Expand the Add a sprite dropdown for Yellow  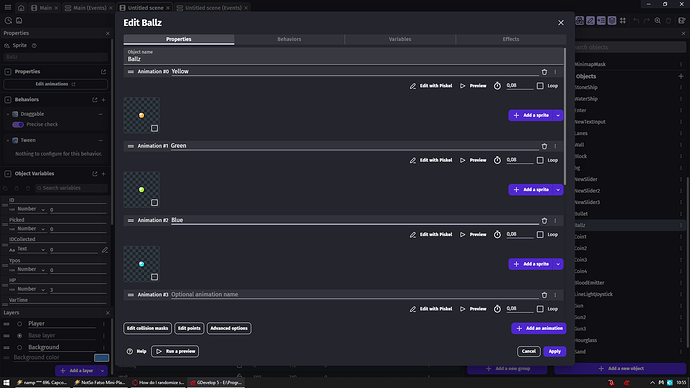558,115
